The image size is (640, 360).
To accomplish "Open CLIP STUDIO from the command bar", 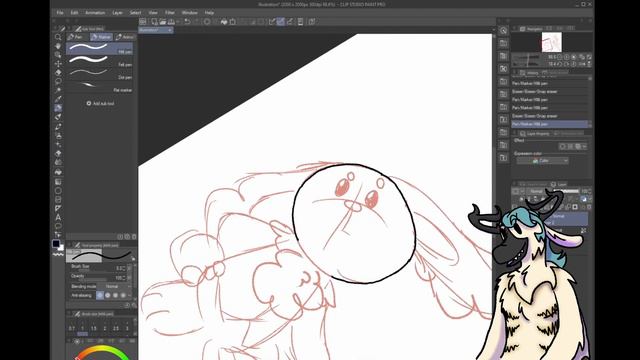I will [143, 22].
